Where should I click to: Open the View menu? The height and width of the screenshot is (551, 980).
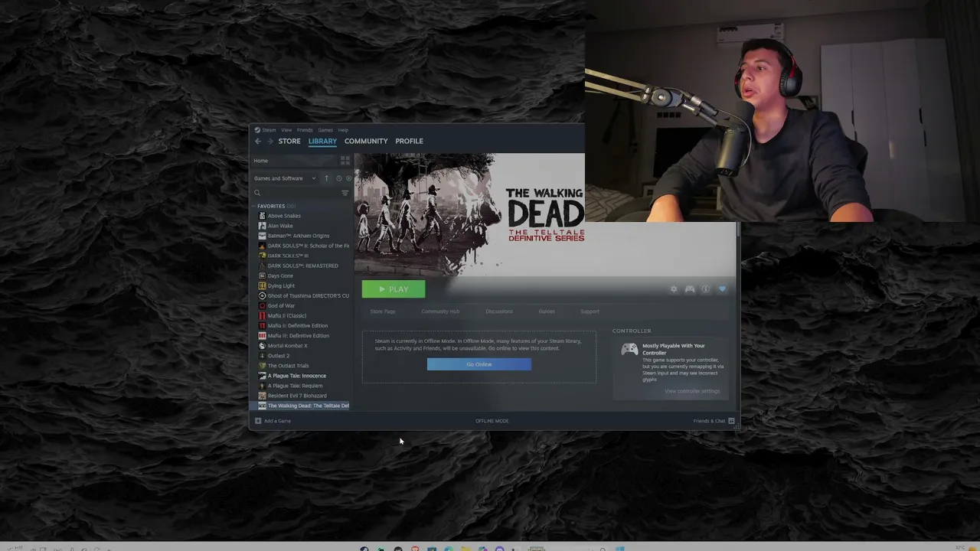(x=286, y=130)
